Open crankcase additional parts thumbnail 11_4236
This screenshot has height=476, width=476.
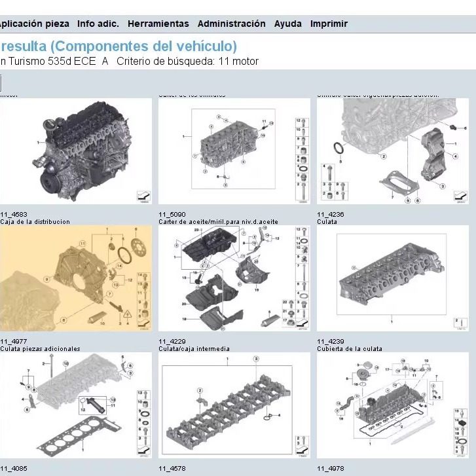393,151
